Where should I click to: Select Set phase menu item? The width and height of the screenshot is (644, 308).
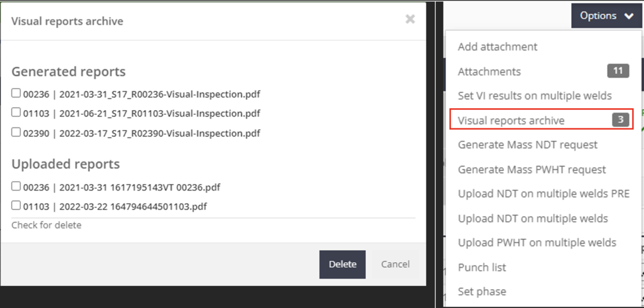[482, 292]
